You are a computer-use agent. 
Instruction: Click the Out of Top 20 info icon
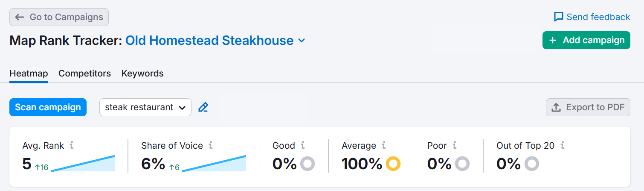[563, 146]
